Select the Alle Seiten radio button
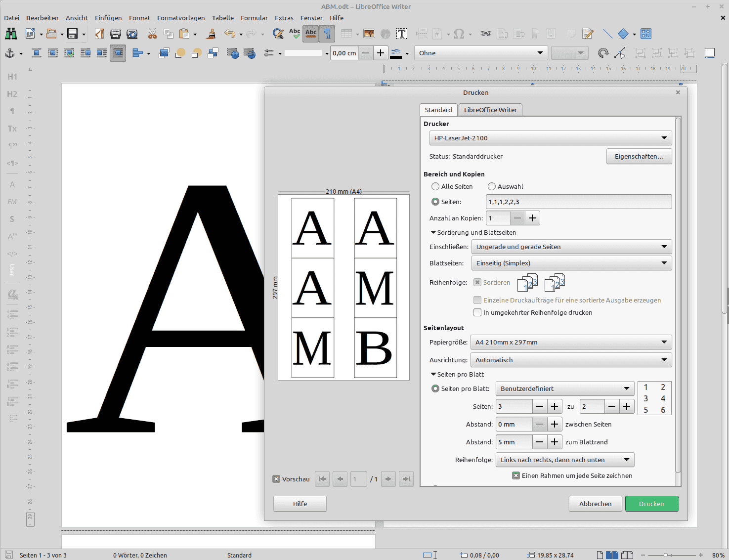The height and width of the screenshot is (560, 729). (435, 186)
